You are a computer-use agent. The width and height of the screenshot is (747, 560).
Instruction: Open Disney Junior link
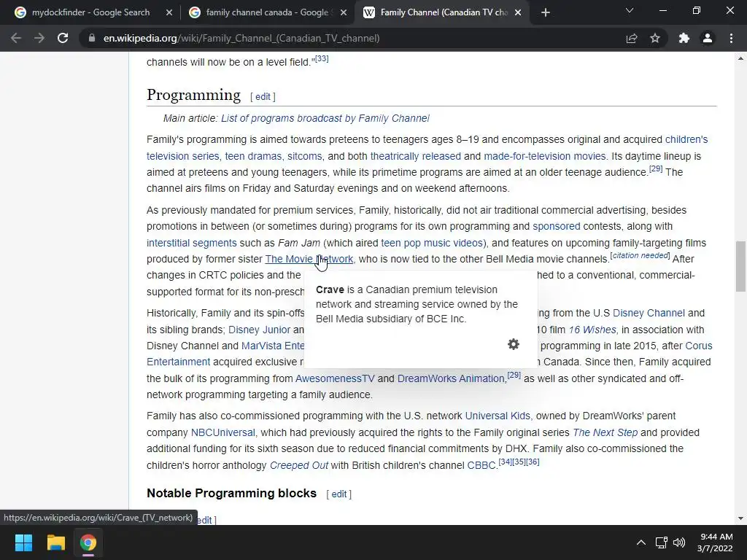tap(259, 330)
